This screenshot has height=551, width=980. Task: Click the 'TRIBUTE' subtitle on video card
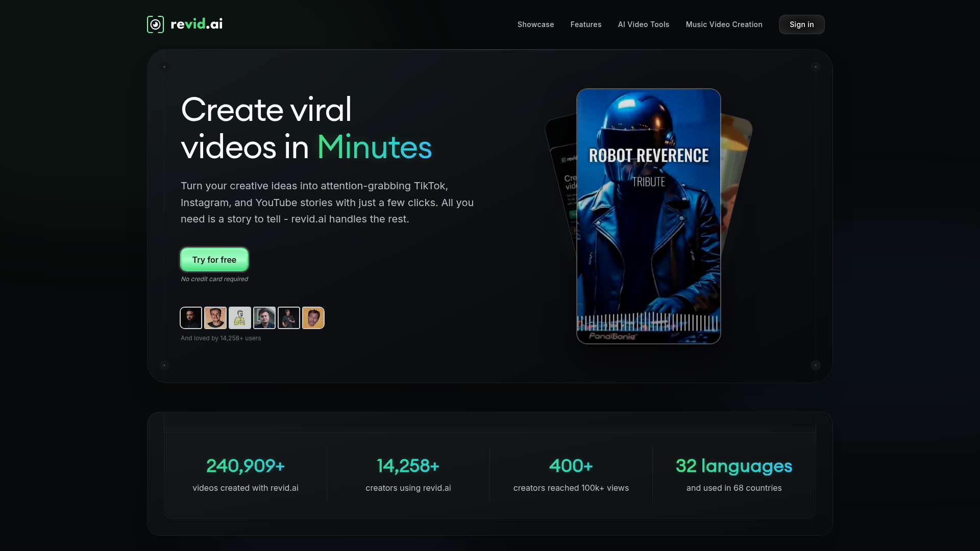point(649,182)
